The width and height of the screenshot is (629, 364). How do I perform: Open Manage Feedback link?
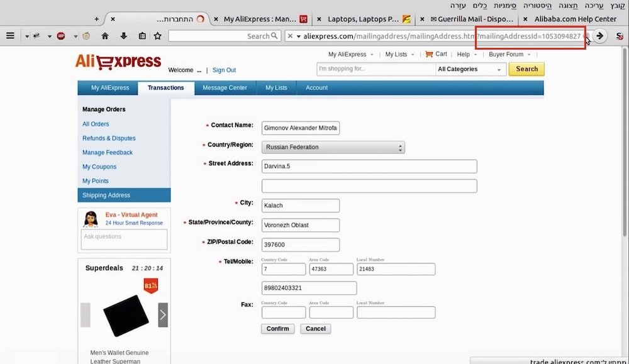click(107, 153)
